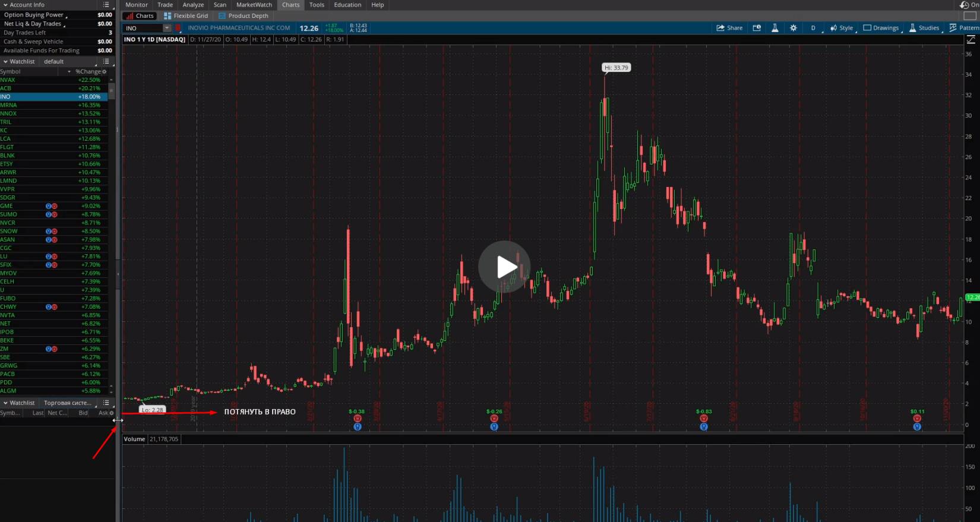Open Account Info panel list menu
This screenshot has height=522, width=980.
(x=106, y=5)
